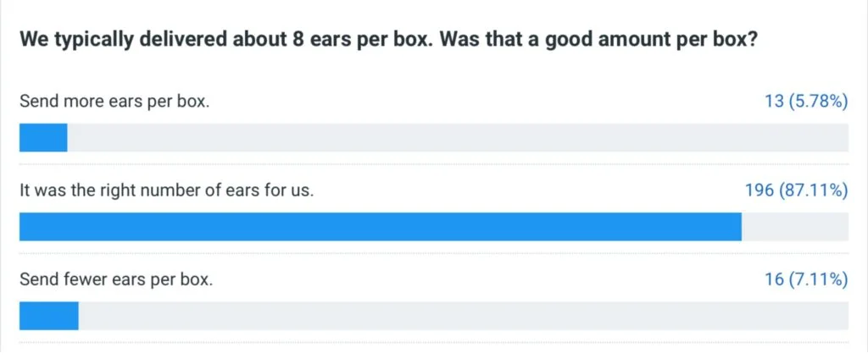This screenshot has height=364, width=868.
Task: Click the divider line below the 'Send more ears' bar
Action: (434, 164)
